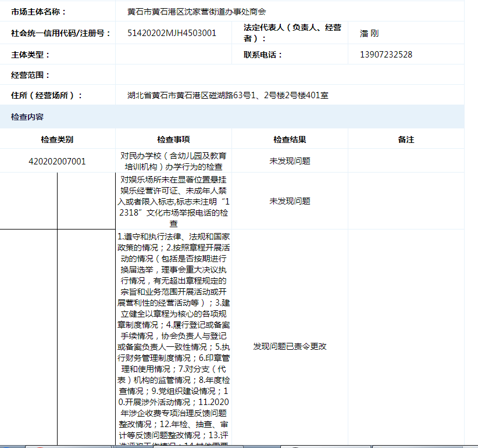Click the 联系电话 label
Viewport: 478px width, 448px height.
263,55
